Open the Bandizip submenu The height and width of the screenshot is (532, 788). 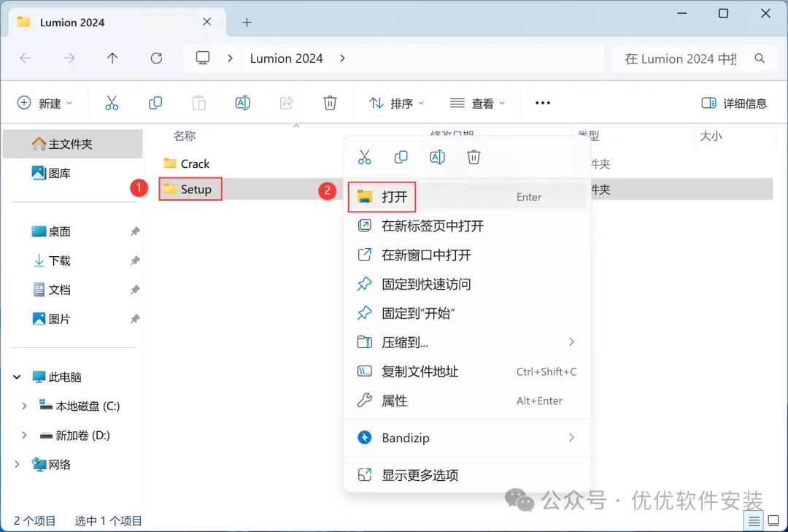pyautogui.click(x=466, y=437)
